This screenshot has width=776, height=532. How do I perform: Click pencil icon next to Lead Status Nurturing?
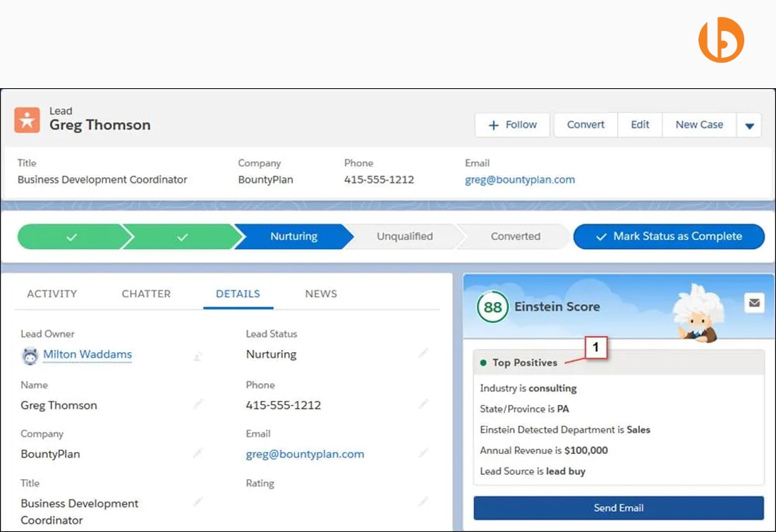(423, 353)
